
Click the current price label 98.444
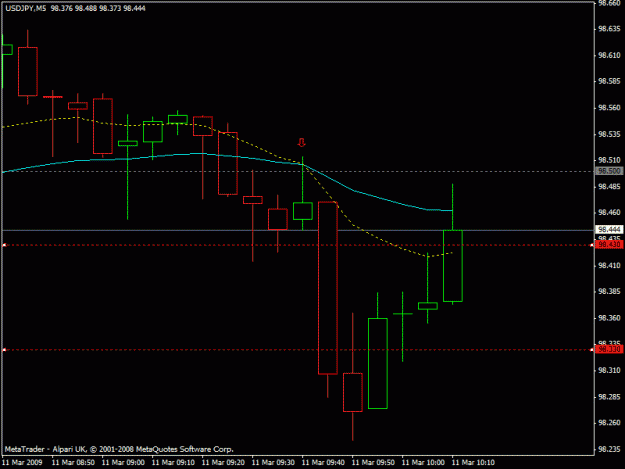coord(609,230)
